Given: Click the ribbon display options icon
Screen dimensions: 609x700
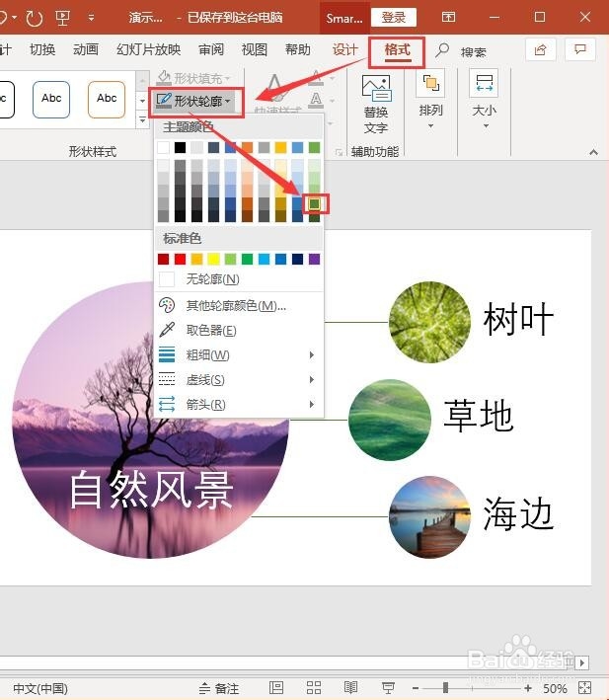Looking at the screenshot, I should pyautogui.click(x=448, y=18).
